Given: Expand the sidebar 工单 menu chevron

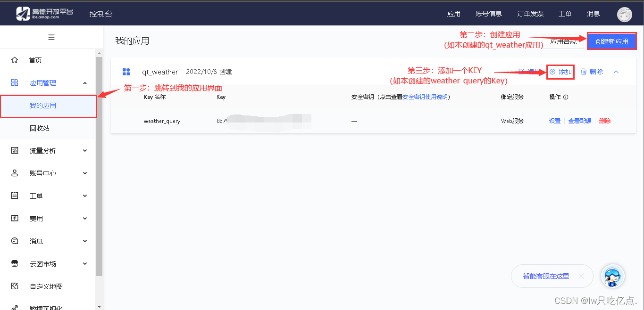Looking at the screenshot, I should 85,196.
